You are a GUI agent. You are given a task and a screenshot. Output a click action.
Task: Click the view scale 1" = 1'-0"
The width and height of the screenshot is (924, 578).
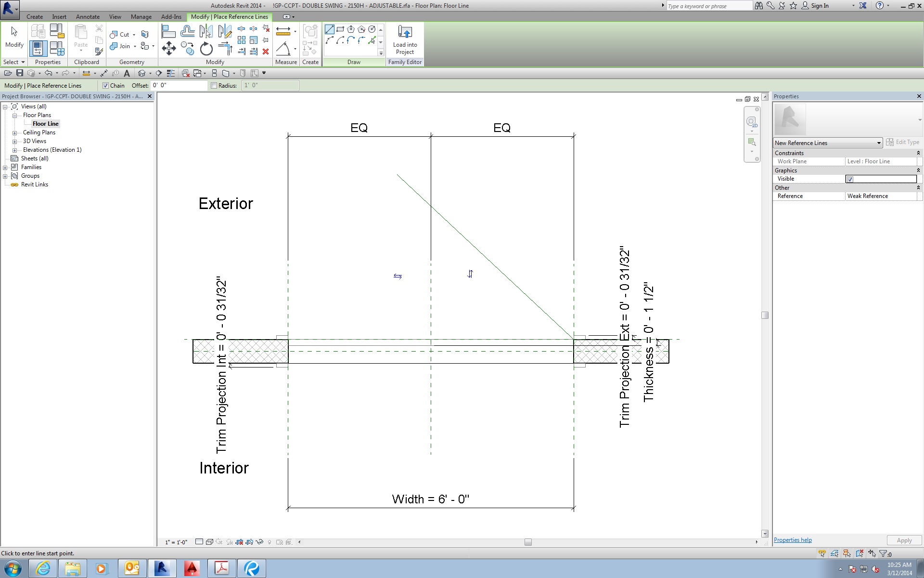tap(176, 542)
